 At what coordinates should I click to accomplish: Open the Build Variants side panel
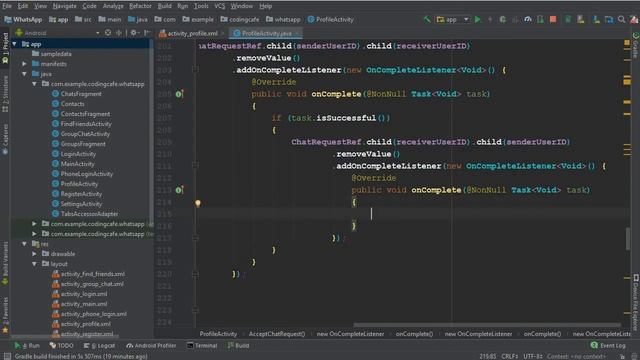click(x=5, y=263)
